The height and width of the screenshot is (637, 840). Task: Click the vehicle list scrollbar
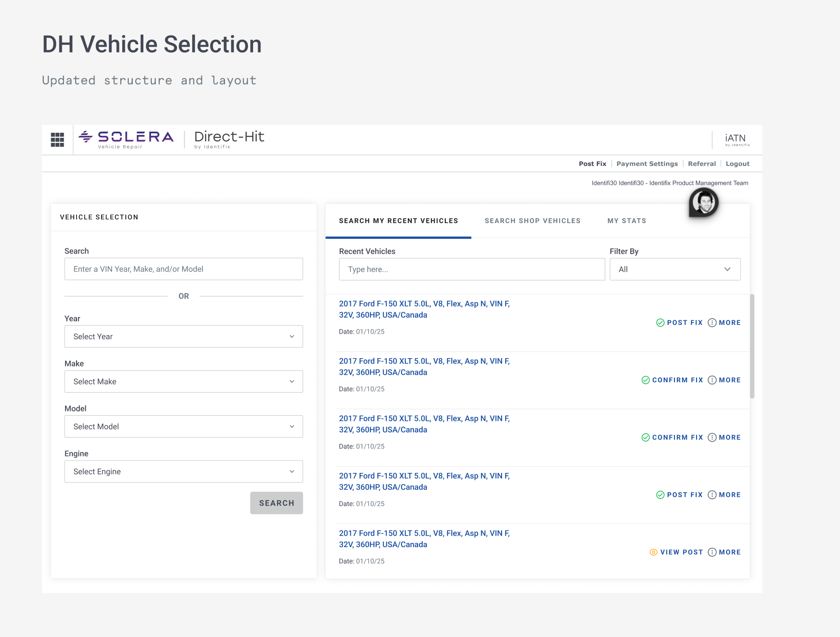(752, 346)
